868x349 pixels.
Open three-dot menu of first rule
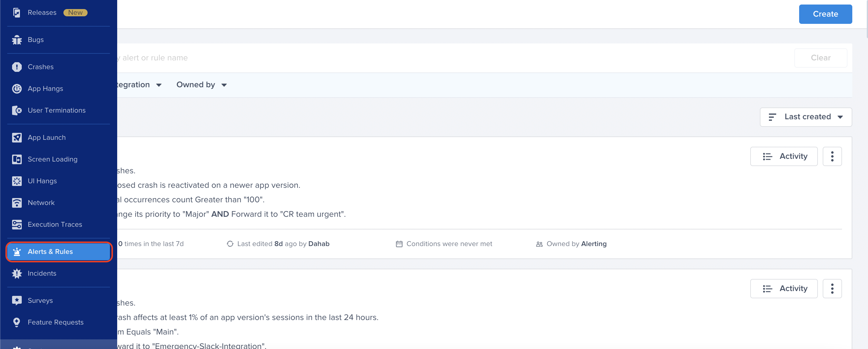pos(832,156)
